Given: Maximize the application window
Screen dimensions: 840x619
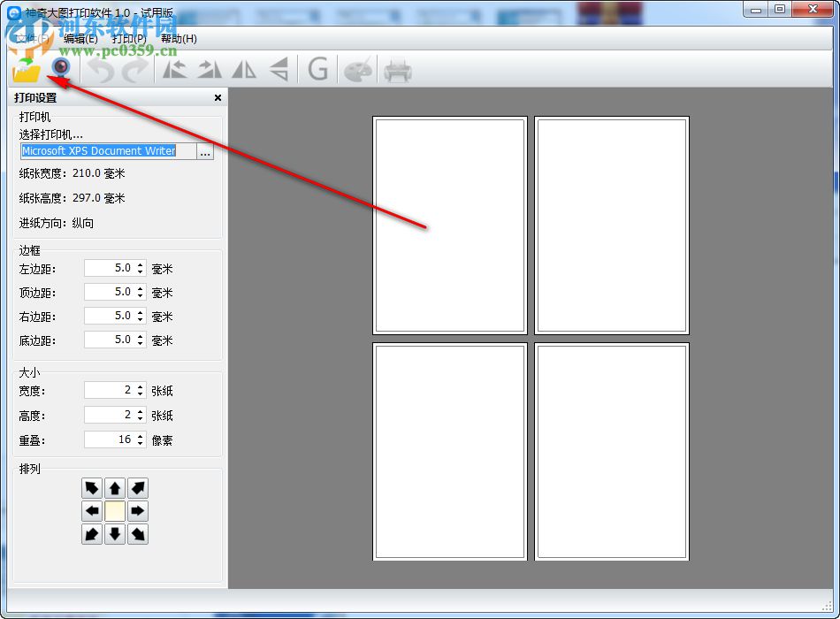Looking at the screenshot, I should point(780,10).
